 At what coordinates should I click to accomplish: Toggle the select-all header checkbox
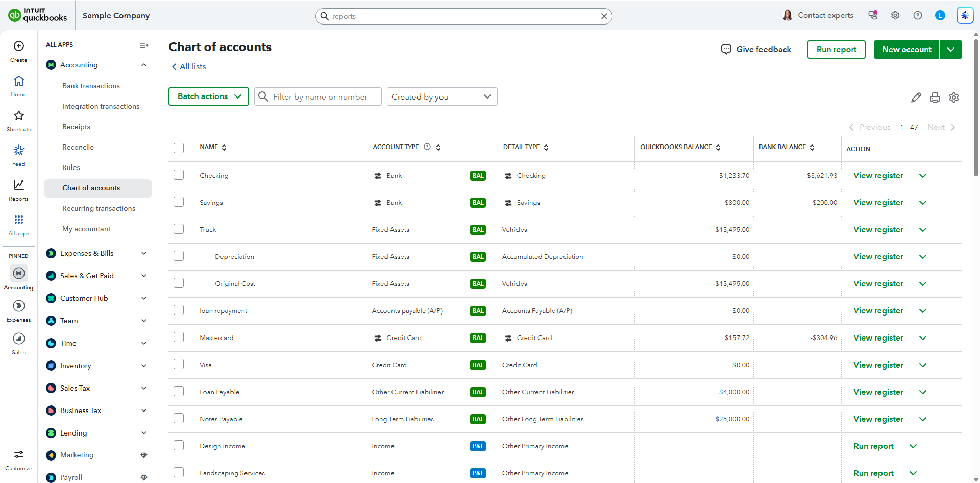179,148
